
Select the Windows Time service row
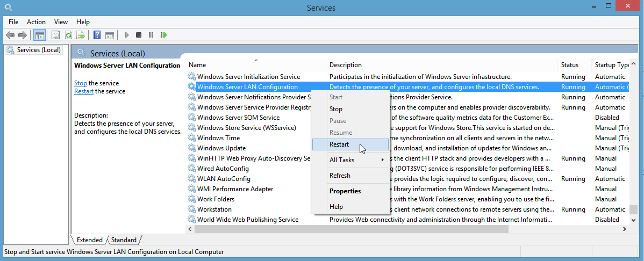[x=407, y=138]
